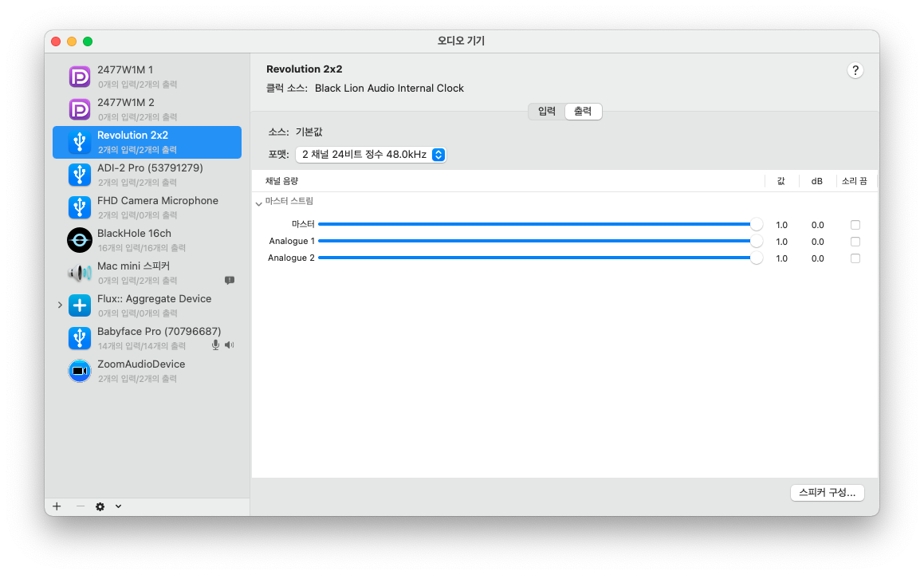This screenshot has height=575, width=924.
Task: Select 2477W1M 1 device name
Action: pyautogui.click(x=125, y=69)
